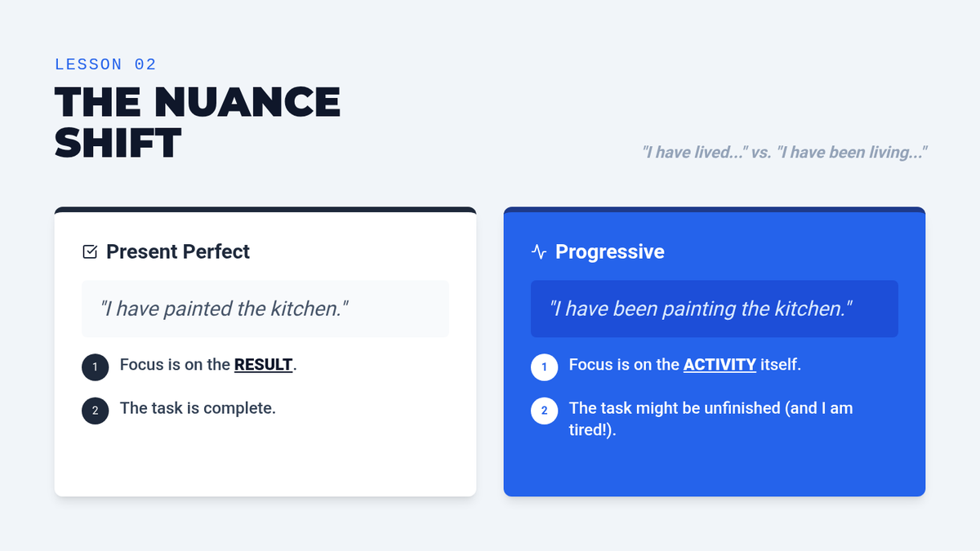
Task: Select the Progressive heading
Action: click(609, 251)
